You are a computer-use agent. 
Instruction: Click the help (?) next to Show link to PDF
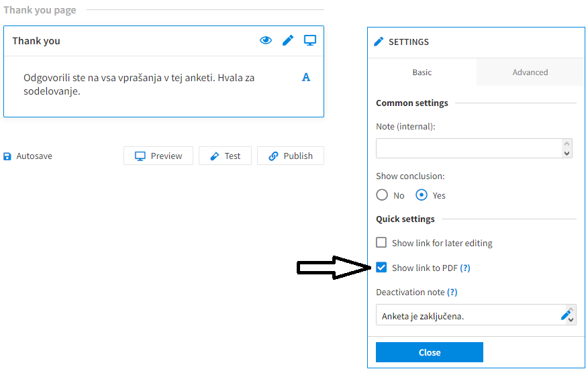[465, 268]
